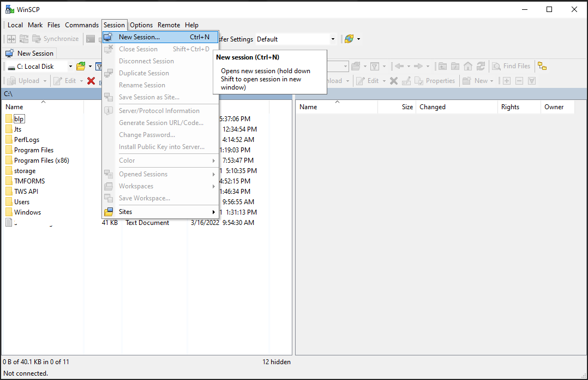Click the remote root directory icon
This screenshot has width=588, height=380.
[455, 67]
